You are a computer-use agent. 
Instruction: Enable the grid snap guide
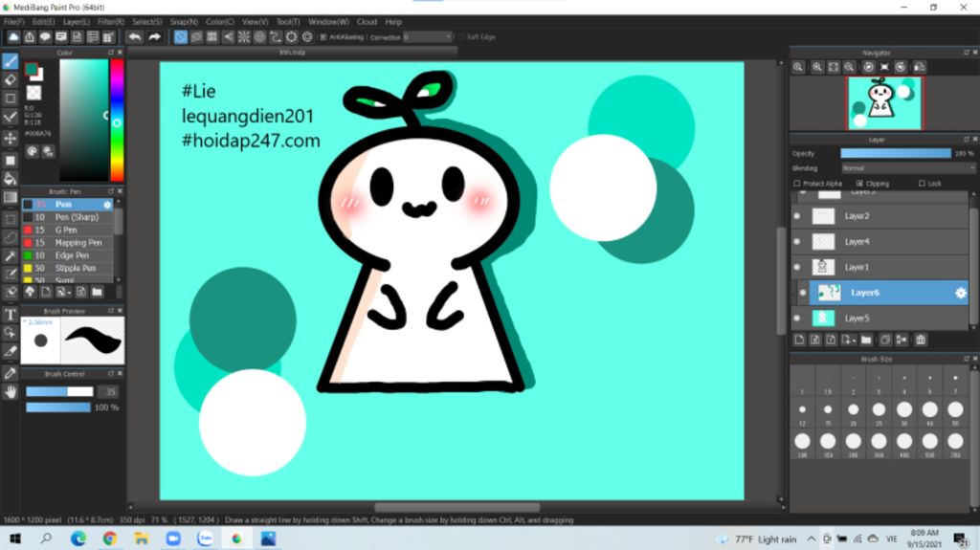click(x=212, y=37)
